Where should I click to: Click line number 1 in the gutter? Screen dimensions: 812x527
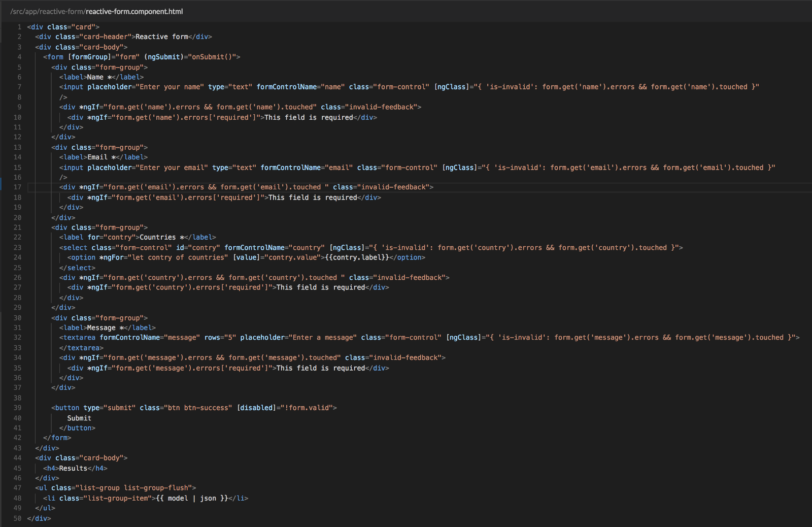click(19, 27)
